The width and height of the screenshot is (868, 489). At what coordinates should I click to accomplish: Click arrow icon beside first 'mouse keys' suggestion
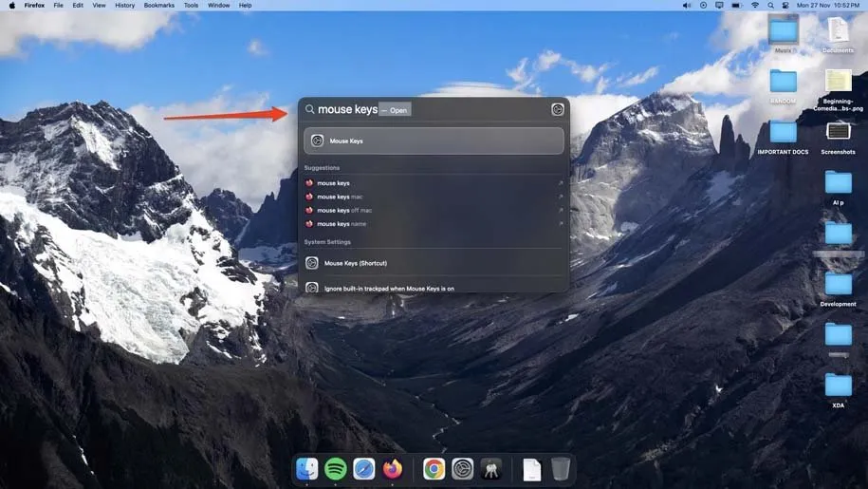click(560, 183)
